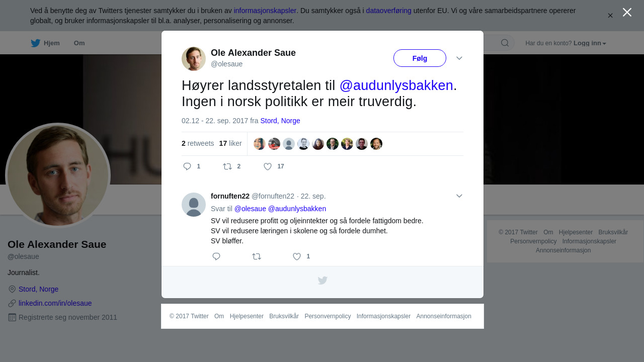This screenshot has width=644, height=362.
Task: Retweet fornuften22's reply
Action: point(257,256)
